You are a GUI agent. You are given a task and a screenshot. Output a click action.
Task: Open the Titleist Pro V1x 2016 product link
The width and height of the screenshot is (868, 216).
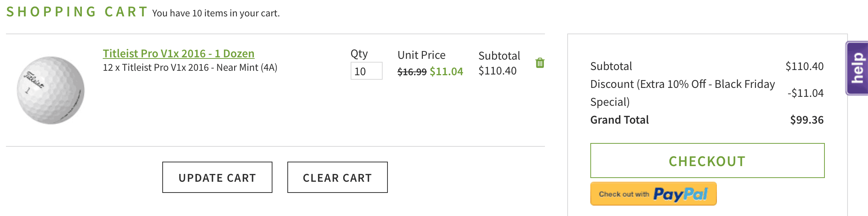[179, 54]
